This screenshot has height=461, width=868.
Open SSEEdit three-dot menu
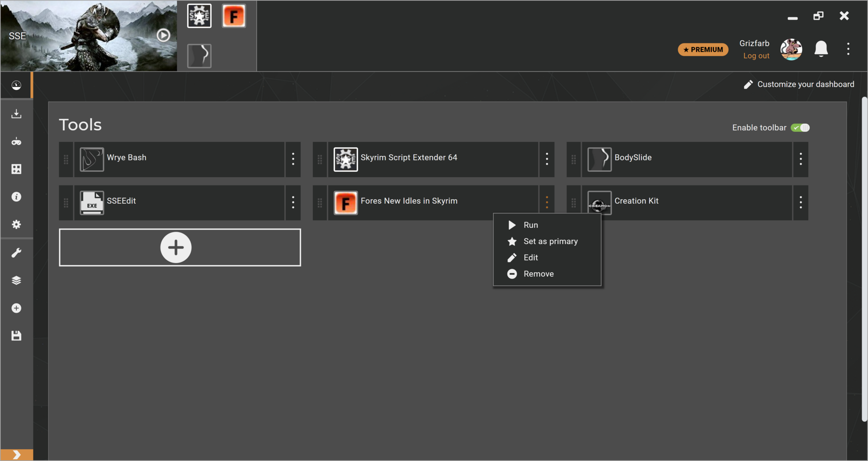[x=293, y=202]
